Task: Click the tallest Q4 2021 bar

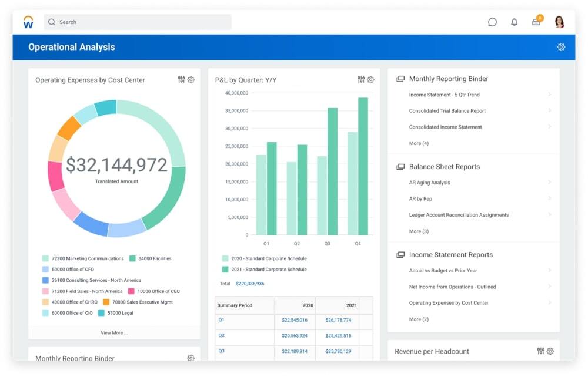Action: pos(363,166)
